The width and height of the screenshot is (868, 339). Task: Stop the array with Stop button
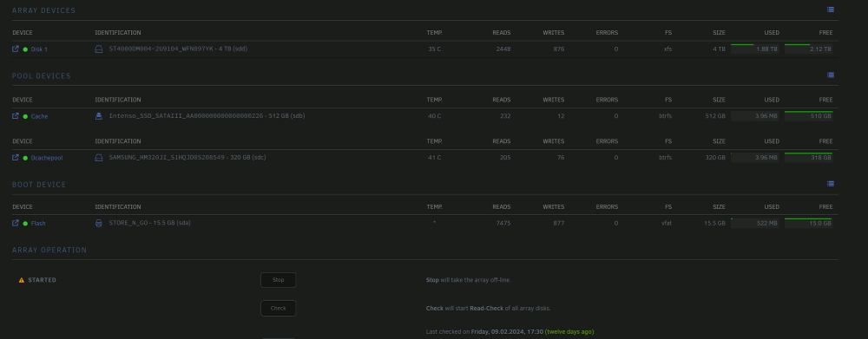[278, 280]
